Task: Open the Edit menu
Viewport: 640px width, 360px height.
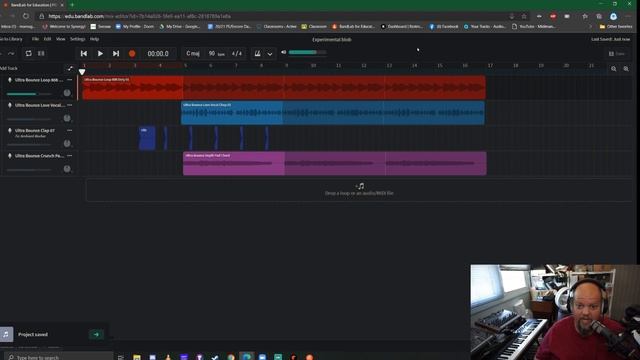Action: [47, 39]
